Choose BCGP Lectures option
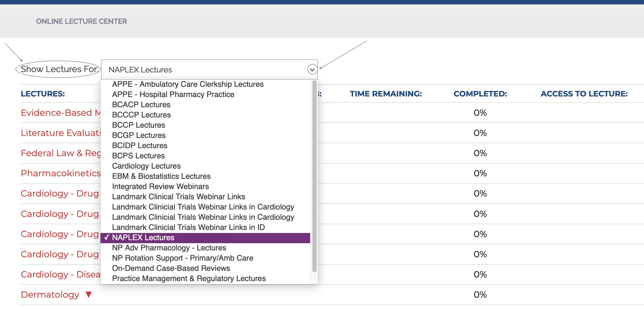 [205, 135]
